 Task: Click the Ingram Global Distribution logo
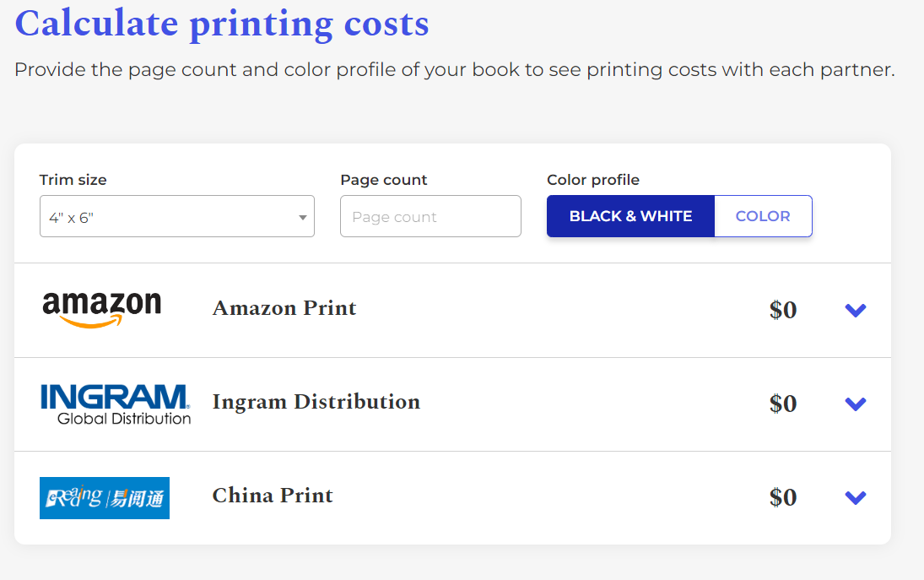(x=116, y=404)
